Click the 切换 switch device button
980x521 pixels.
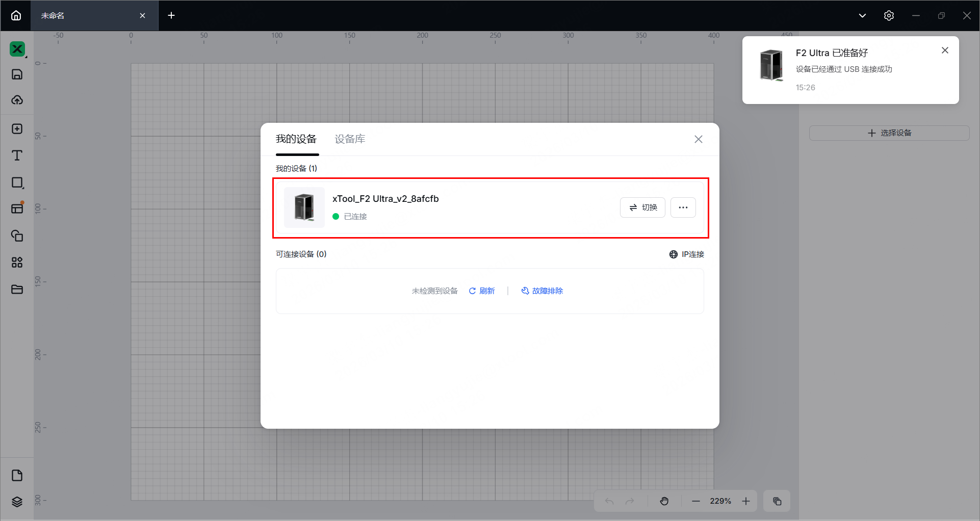click(x=642, y=207)
